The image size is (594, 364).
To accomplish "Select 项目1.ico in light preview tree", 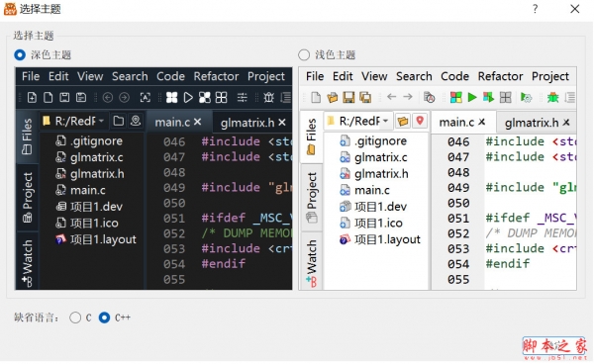I will coord(371,223).
